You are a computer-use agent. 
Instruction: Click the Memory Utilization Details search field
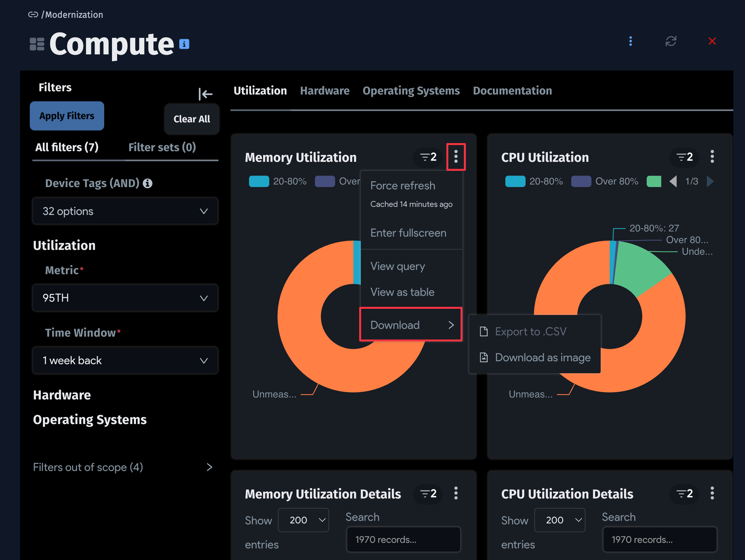403,540
